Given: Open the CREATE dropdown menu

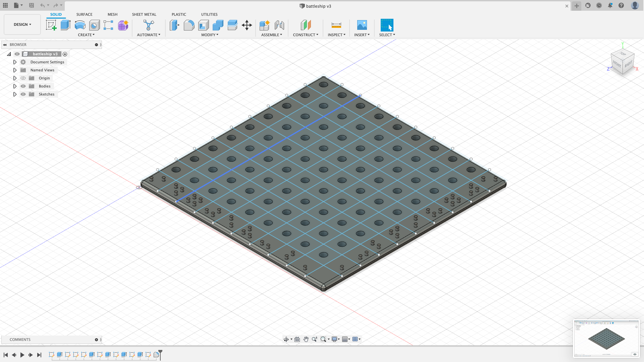Looking at the screenshot, I should point(86,35).
